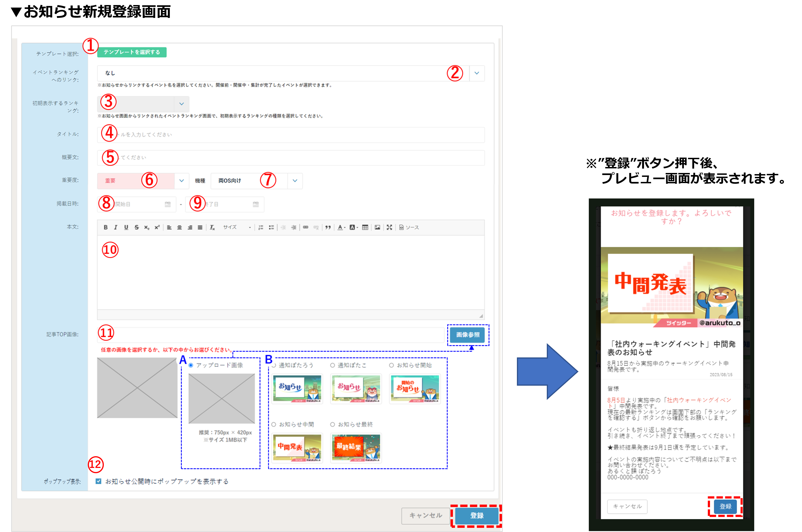
Task: Open the event ranking link dropdown
Action: coord(477,73)
